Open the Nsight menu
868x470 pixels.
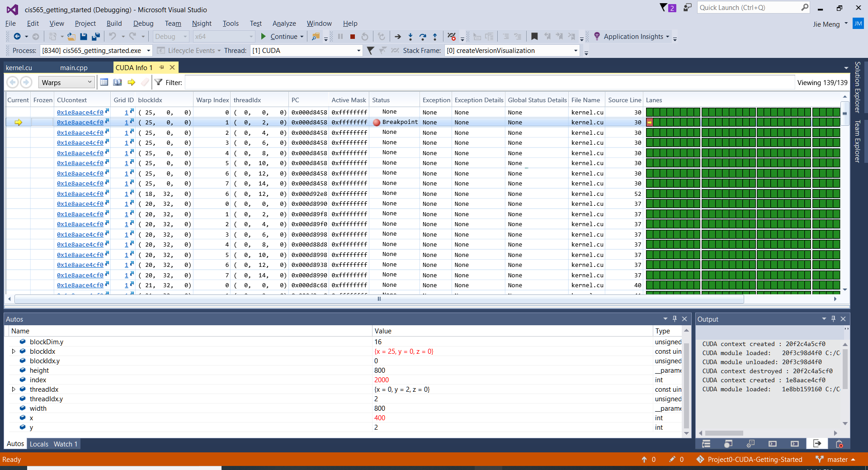coord(202,24)
